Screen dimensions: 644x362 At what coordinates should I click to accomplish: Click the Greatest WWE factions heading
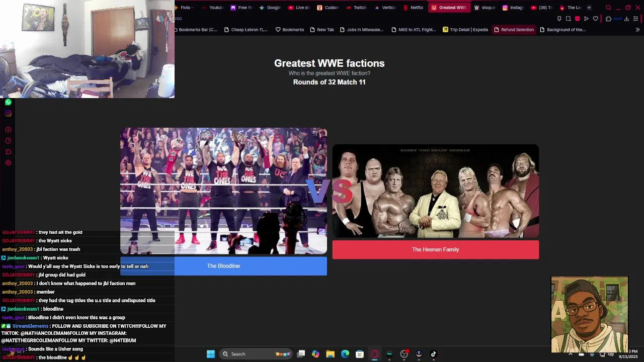point(329,63)
